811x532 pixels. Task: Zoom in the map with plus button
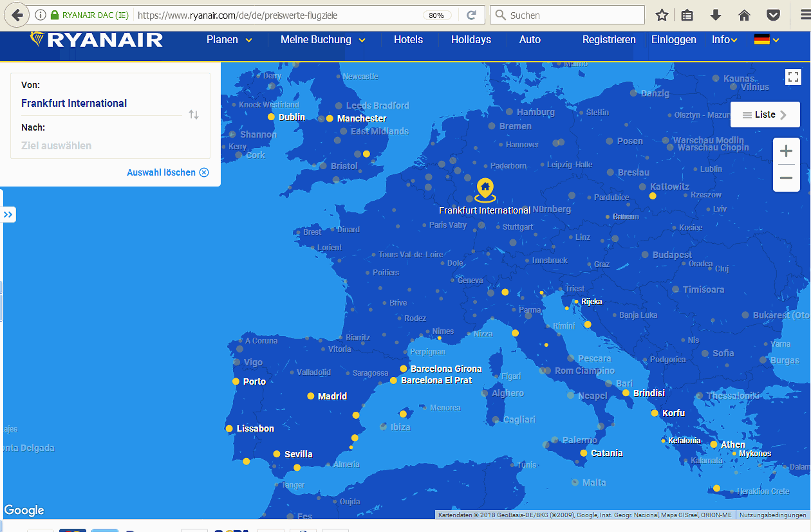point(786,152)
